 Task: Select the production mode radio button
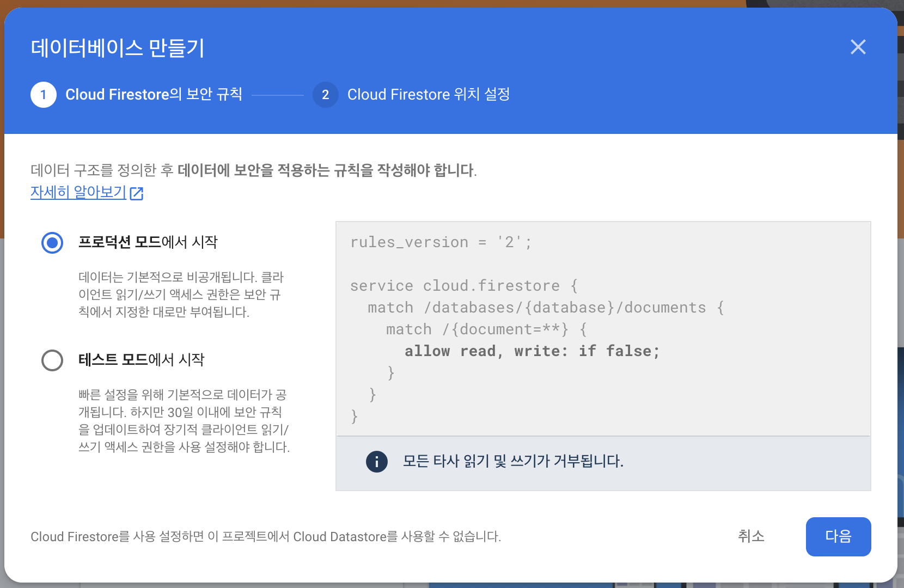52,242
